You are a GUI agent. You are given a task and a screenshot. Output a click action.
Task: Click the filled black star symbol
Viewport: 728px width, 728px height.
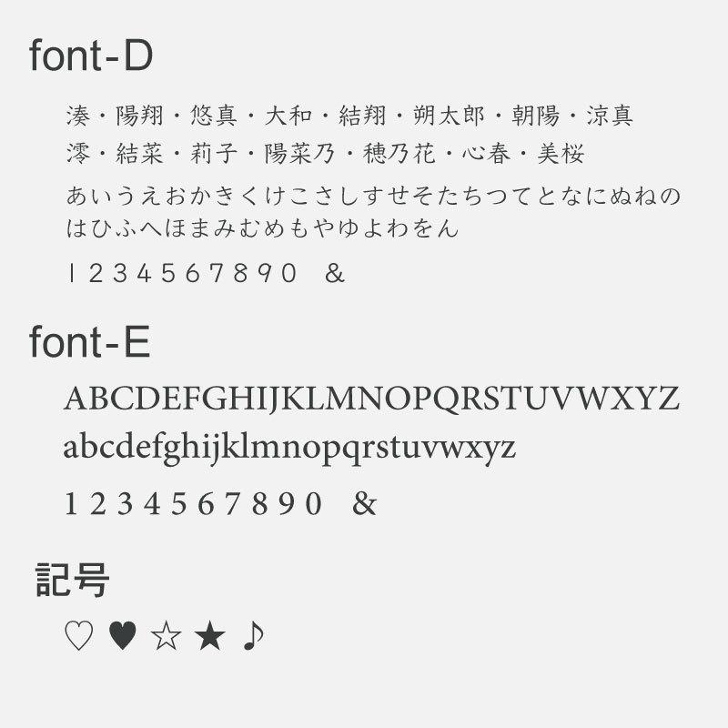(210, 635)
